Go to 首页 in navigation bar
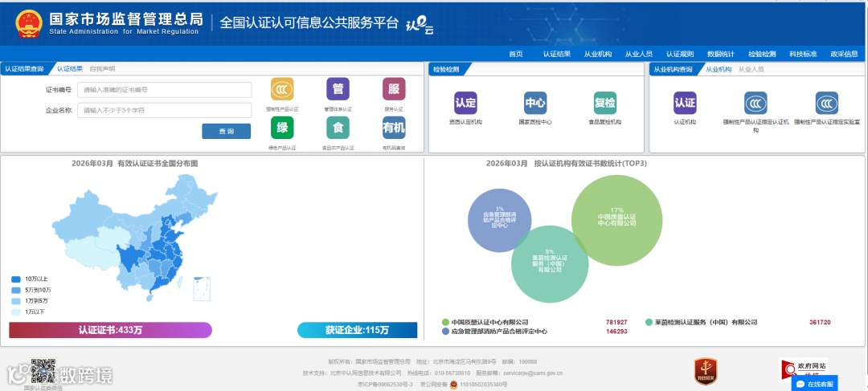868x391 pixels. [515, 55]
